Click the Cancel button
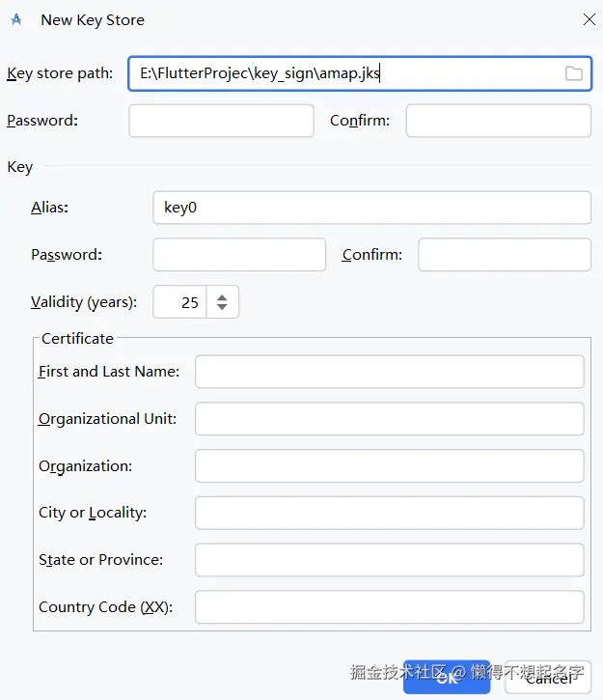Viewport: 603px width, 700px height. point(548,677)
